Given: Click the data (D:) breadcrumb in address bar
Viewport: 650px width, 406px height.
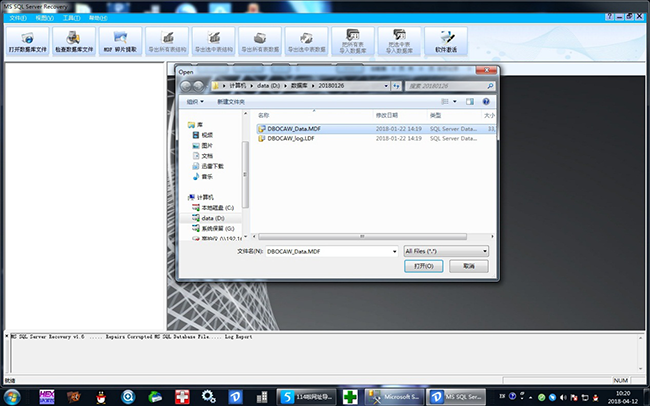Looking at the screenshot, I should [268, 85].
